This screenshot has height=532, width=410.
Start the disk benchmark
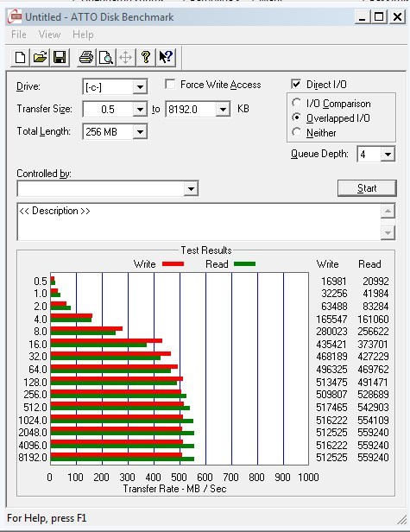pyautogui.click(x=367, y=188)
